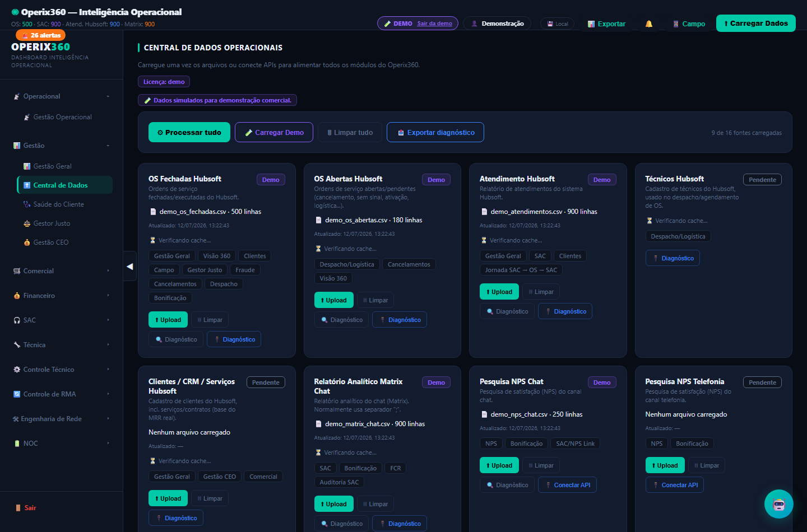Expand the SAC sidebar group

click(x=62, y=320)
